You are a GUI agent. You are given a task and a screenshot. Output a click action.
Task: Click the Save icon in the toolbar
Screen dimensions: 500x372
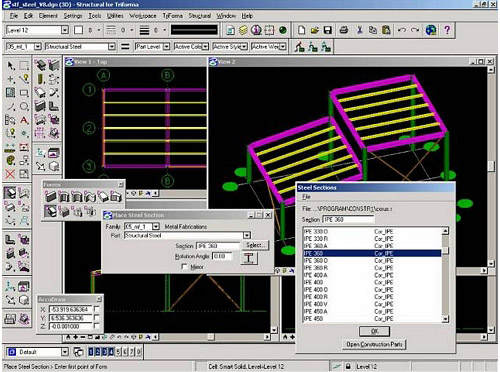(328, 30)
